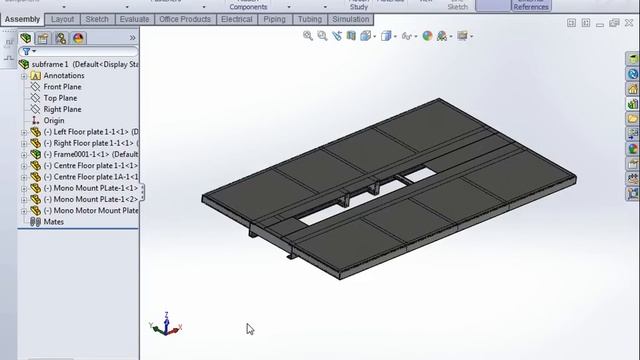Click the Zoom to Fit icon
This screenshot has height=360, width=640.
click(x=308, y=36)
